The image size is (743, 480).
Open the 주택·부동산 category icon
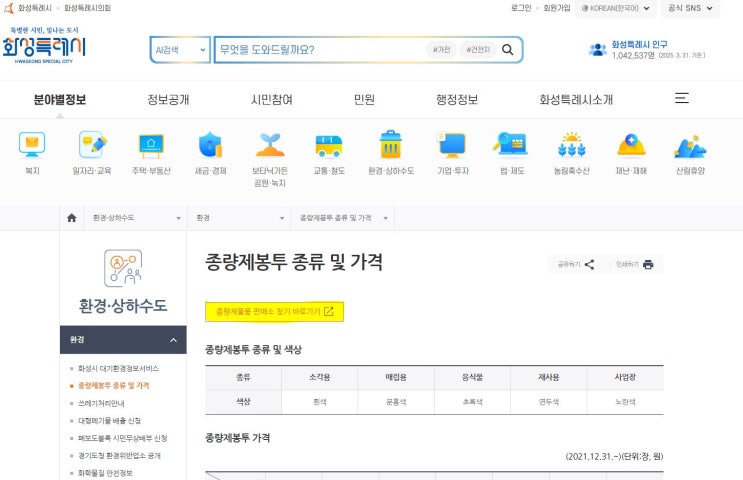pos(151,145)
